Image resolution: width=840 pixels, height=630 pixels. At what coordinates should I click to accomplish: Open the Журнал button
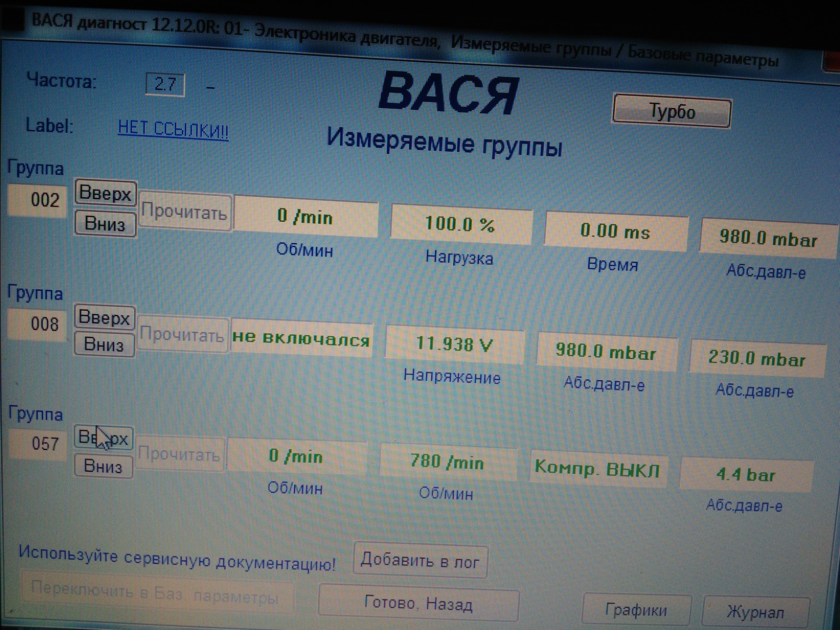click(x=755, y=612)
